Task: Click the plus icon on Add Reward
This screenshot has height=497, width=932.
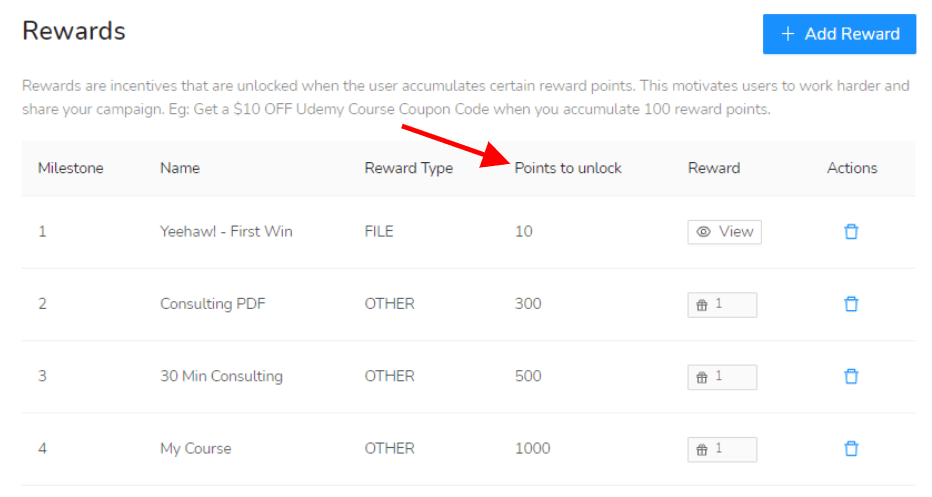Action: 788,34
